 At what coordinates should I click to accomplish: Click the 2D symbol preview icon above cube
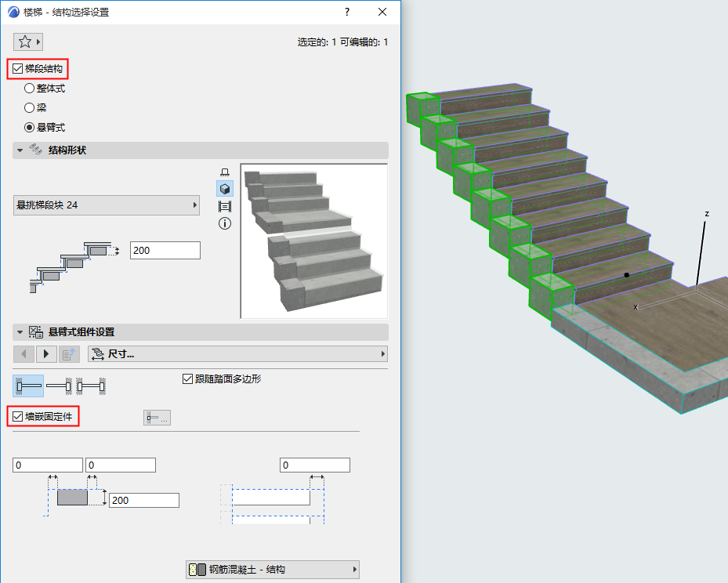225,170
